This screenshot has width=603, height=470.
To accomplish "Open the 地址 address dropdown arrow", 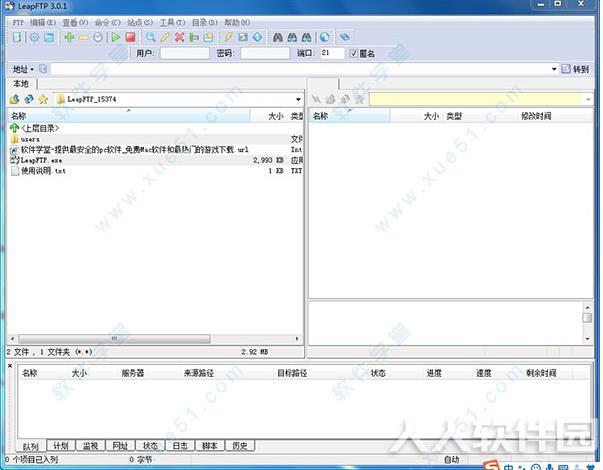I will (x=32, y=69).
